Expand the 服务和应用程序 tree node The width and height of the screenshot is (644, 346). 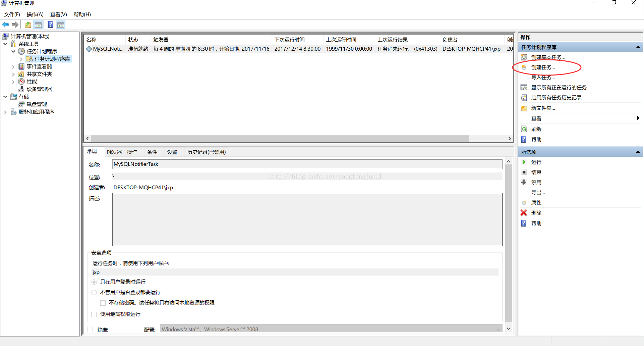[5, 112]
